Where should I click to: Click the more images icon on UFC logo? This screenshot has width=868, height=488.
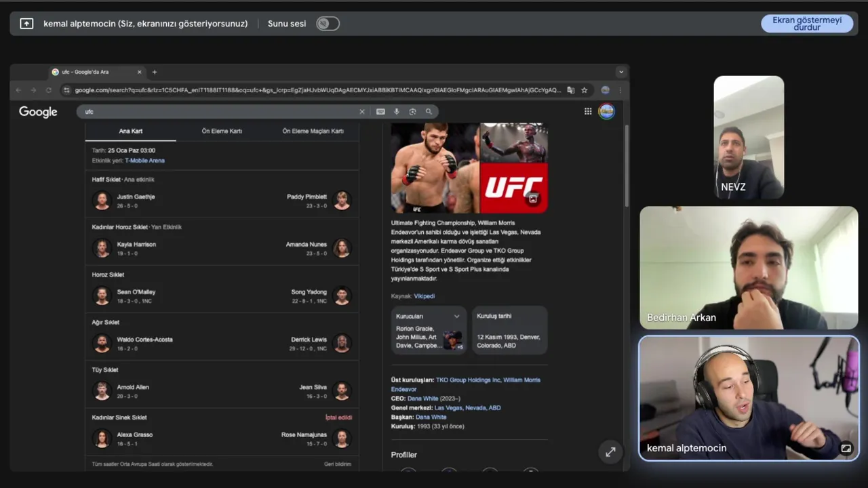533,199
